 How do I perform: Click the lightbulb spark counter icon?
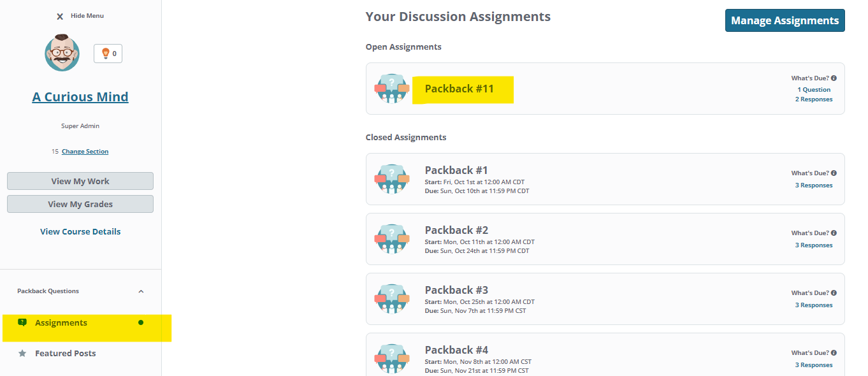[x=107, y=53]
